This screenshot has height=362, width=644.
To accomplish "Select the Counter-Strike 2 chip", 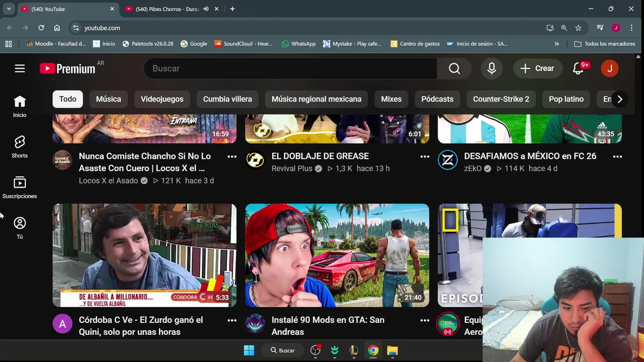I will 501,99.
